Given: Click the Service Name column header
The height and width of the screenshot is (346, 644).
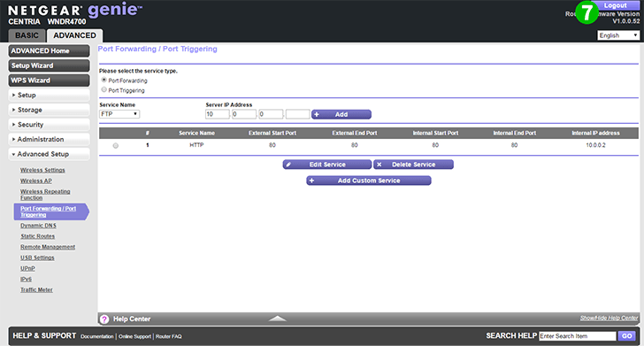Looking at the screenshot, I should pos(196,133).
